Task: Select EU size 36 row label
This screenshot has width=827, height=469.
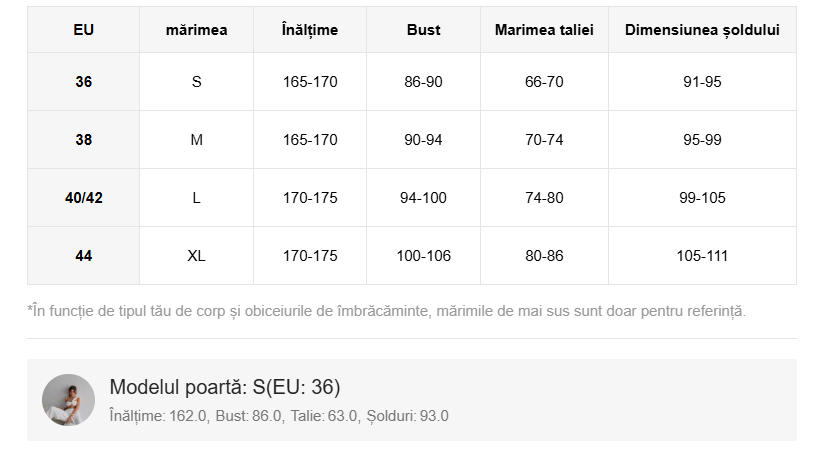Action: coord(83,82)
